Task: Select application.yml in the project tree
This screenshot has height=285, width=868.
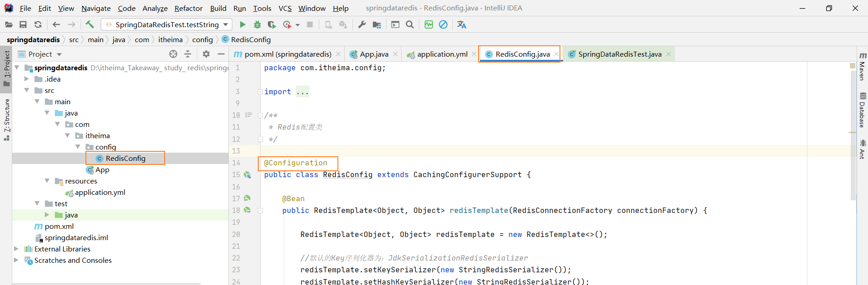Action: tap(100, 192)
